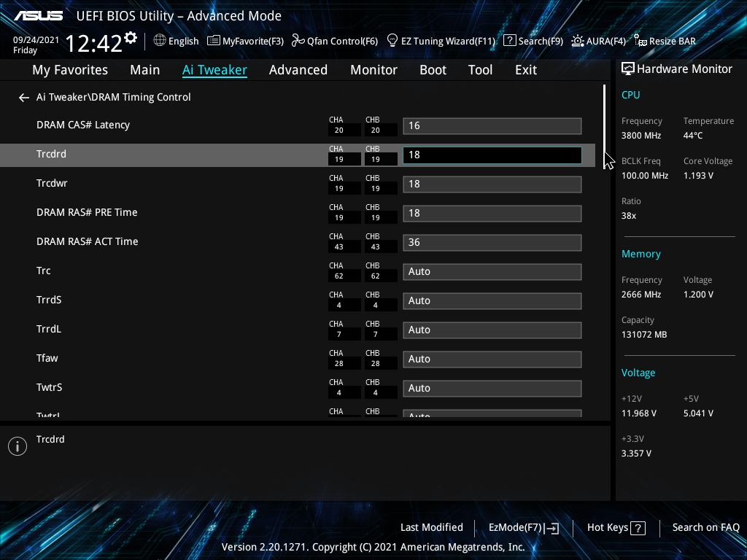This screenshot has width=747, height=560.
Task: Click the TrrdL Auto field
Action: click(x=492, y=330)
